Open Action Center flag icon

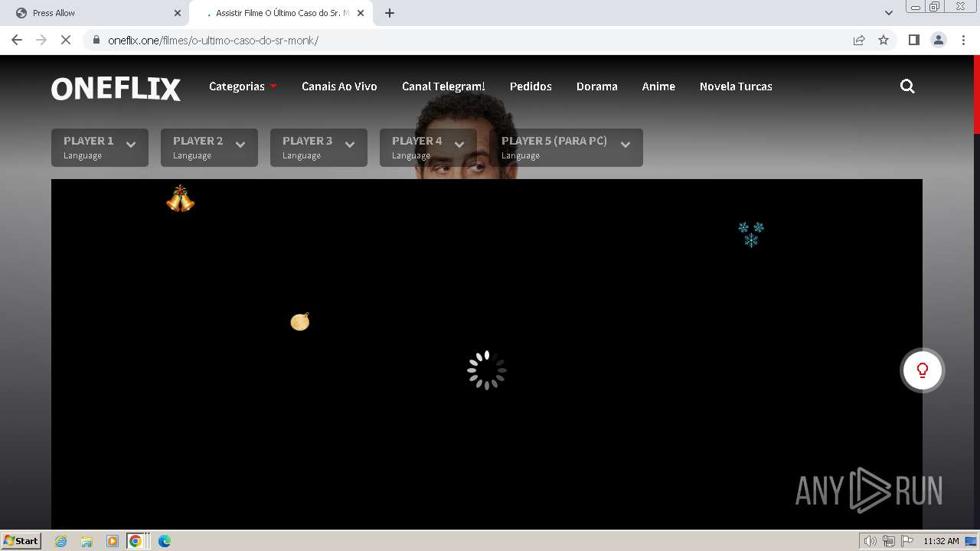pyautogui.click(x=907, y=541)
